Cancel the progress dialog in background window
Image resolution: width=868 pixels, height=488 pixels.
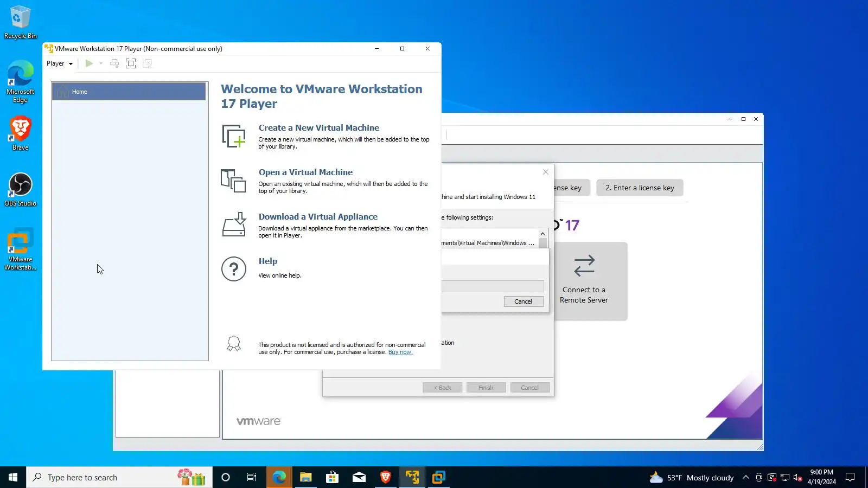click(x=524, y=301)
